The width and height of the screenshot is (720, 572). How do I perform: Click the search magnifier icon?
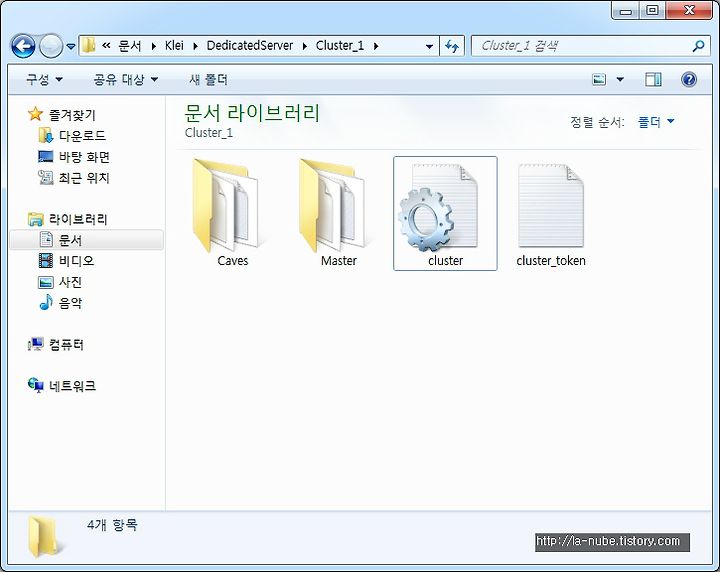pos(698,46)
